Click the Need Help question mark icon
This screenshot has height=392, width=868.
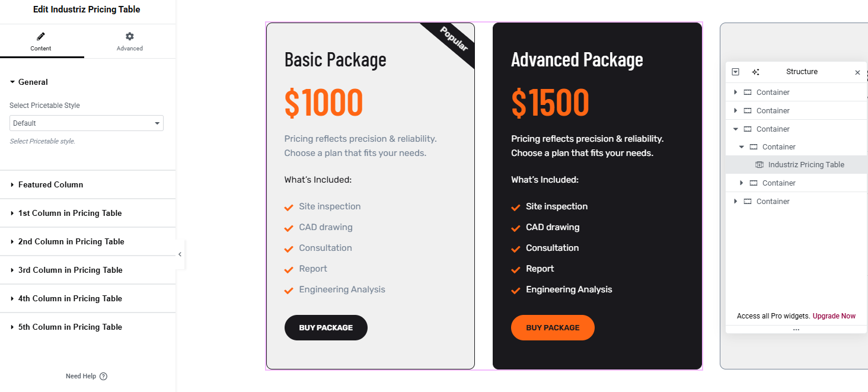coord(104,376)
